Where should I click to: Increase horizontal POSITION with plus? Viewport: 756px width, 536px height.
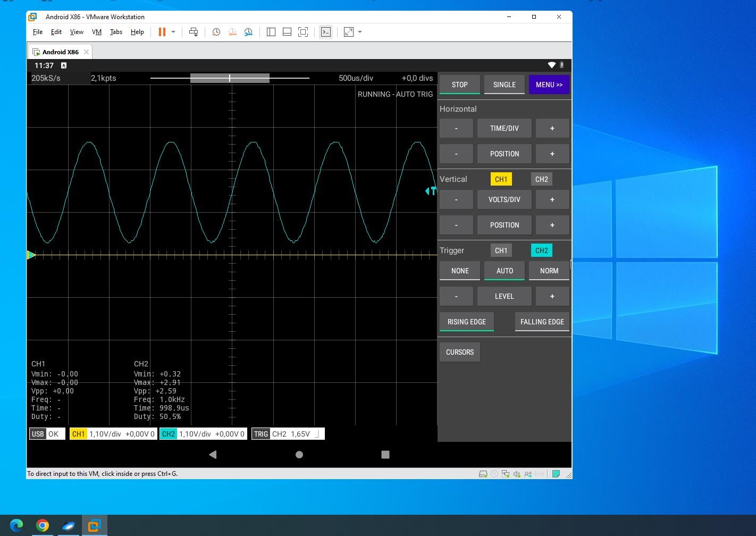(552, 154)
